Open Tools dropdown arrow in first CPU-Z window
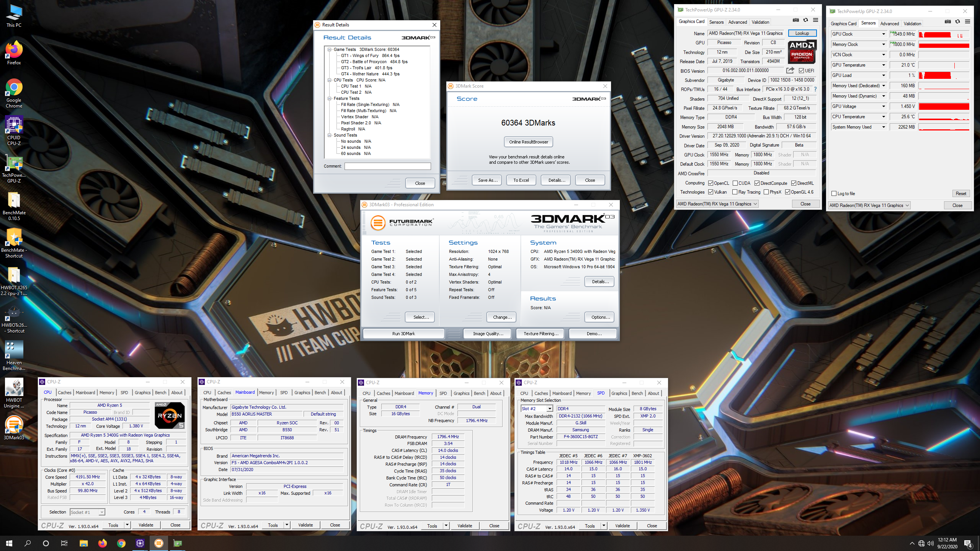This screenshot has width=980, height=551. point(127,525)
